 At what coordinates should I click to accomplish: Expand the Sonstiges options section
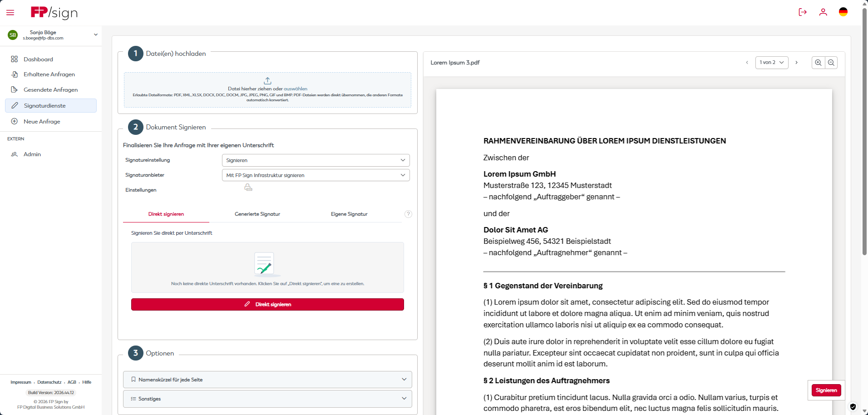click(267, 399)
